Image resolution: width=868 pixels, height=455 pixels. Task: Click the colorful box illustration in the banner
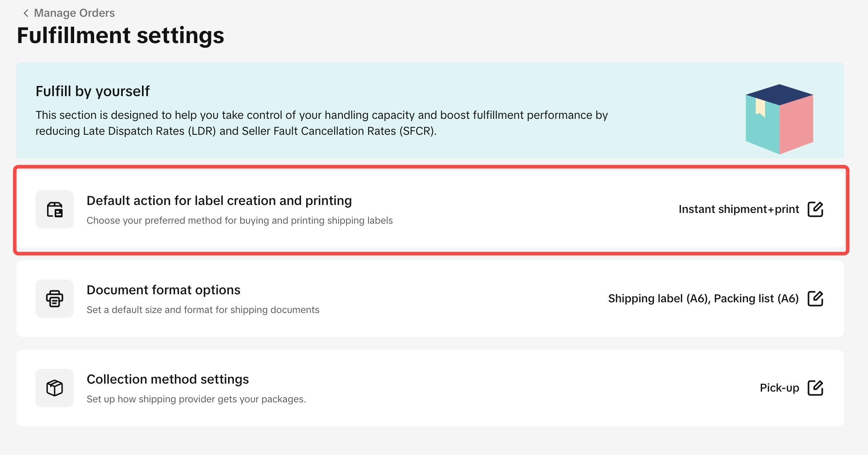coord(779,119)
